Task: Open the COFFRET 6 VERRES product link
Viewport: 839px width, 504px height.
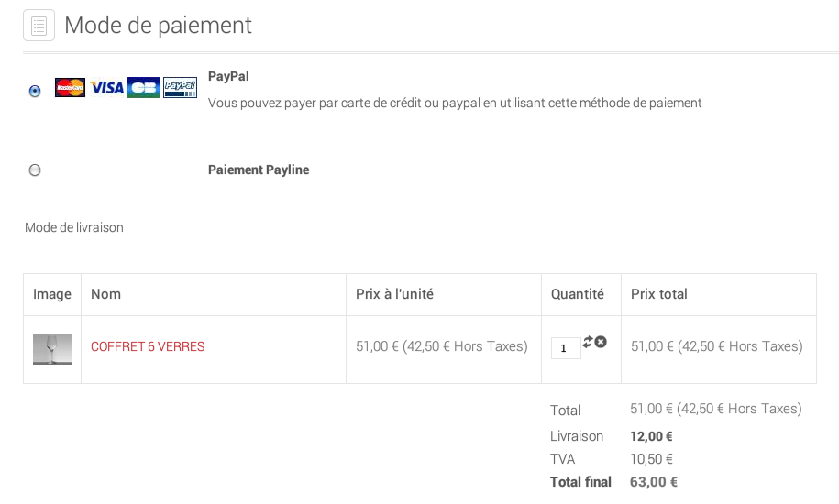Action: pos(148,347)
